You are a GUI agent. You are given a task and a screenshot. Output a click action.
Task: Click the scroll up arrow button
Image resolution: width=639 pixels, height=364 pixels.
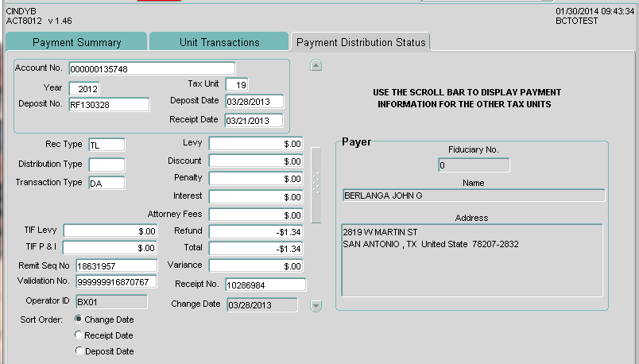[316, 66]
